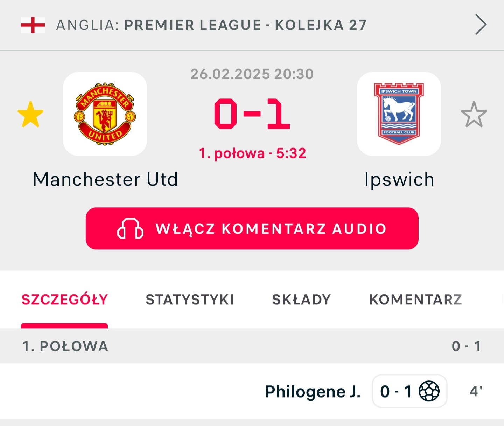Viewport: 504px width, 426px height.
Task: Open Premier League Kolejka 27 header
Action: coord(211,25)
